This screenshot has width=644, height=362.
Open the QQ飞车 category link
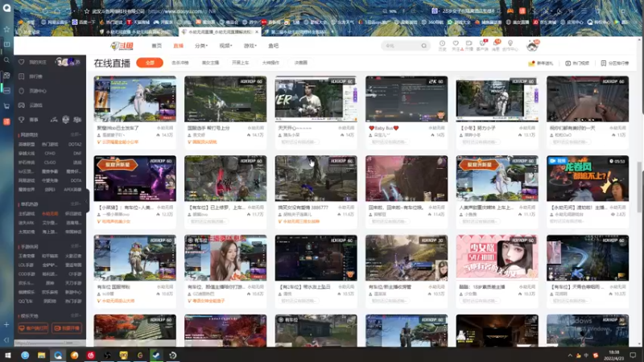click(26, 301)
